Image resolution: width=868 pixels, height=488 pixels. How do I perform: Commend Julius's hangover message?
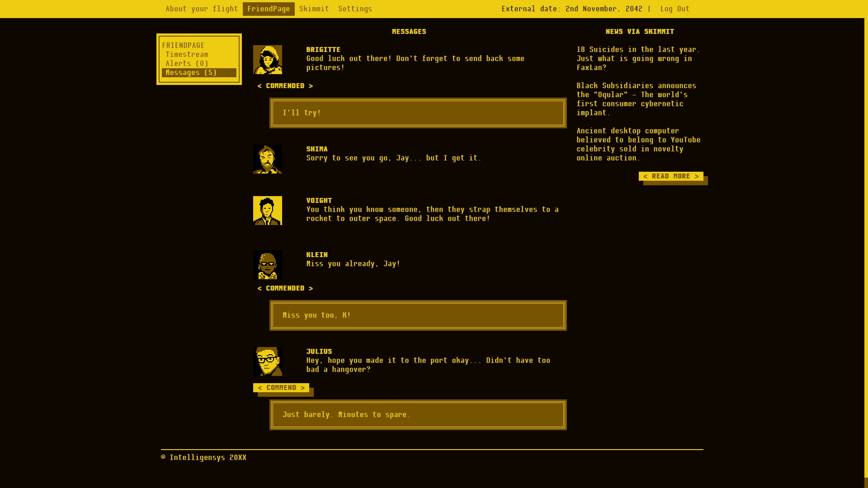(x=281, y=388)
